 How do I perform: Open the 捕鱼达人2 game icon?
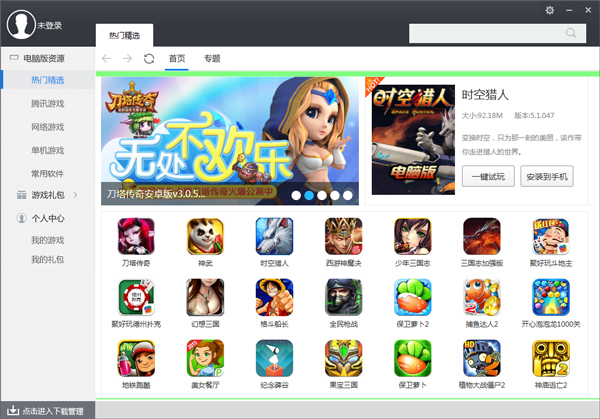click(x=482, y=297)
